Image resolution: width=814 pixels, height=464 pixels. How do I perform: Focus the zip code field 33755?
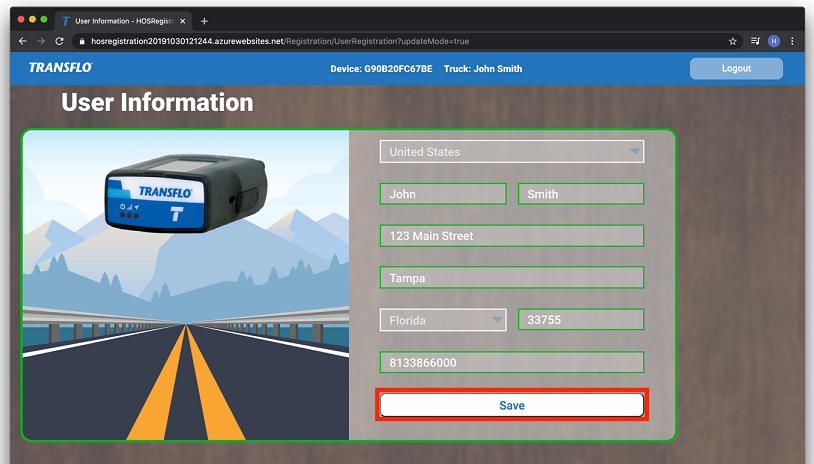coord(580,320)
